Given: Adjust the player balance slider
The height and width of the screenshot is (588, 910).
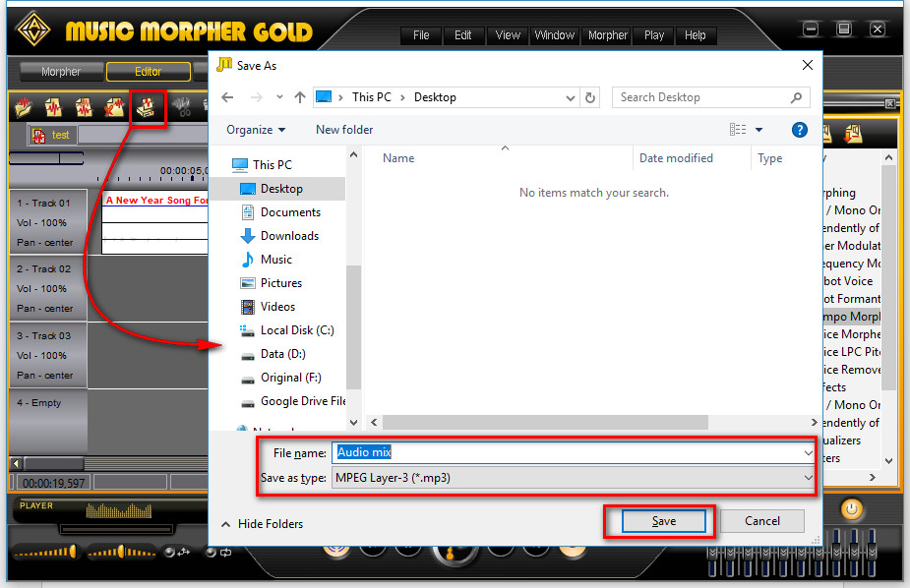Looking at the screenshot, I should pos(121,552).
